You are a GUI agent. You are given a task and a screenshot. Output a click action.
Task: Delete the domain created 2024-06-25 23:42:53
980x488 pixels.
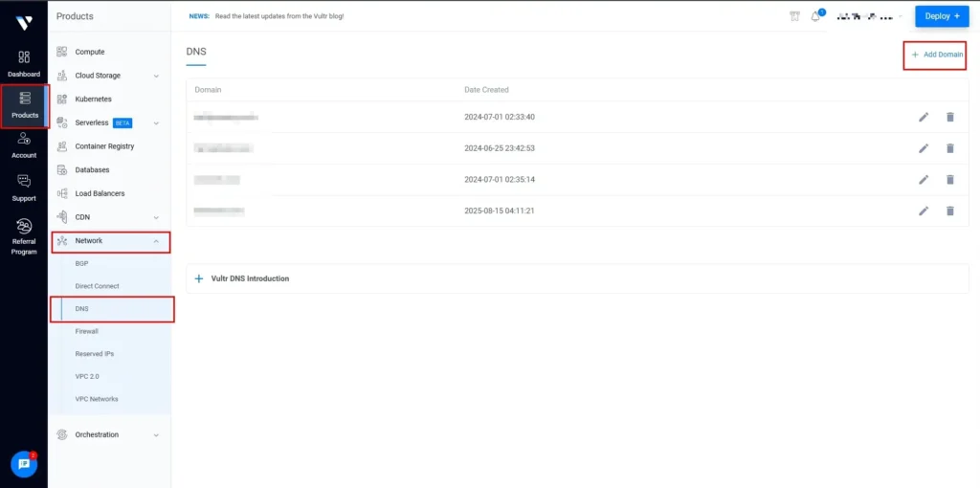pyautogui.click(x=950, y=148)
